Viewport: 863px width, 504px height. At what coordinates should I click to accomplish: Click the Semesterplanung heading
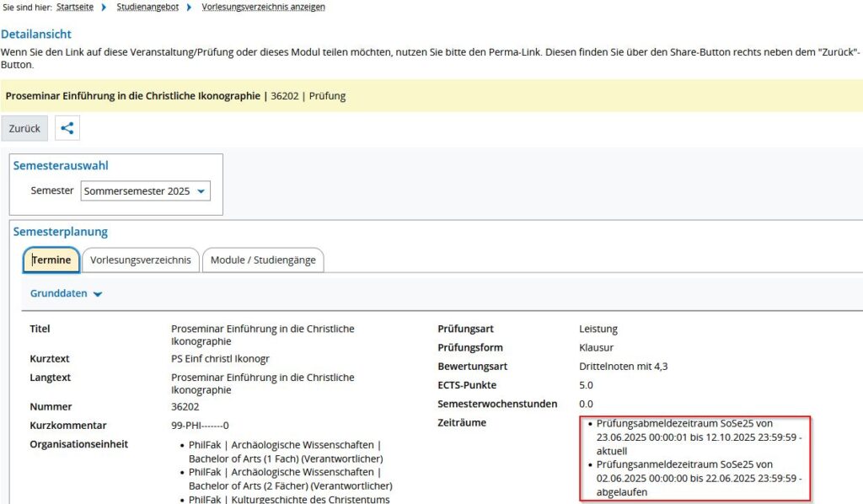[x=61, y=232]
